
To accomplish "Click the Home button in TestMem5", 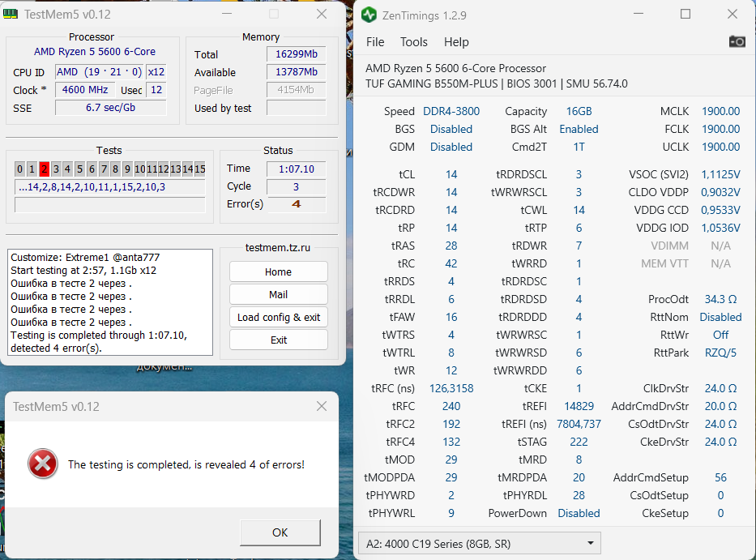I will [x=278, y=272].
